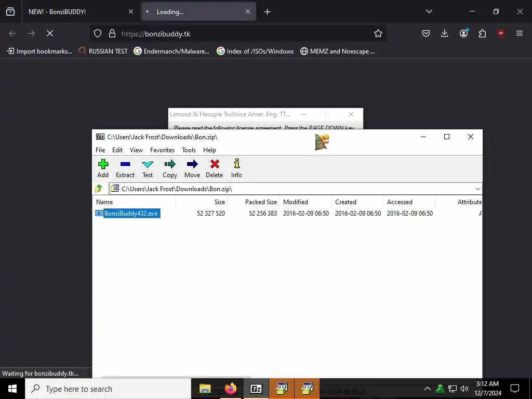532x399 pixels.
Task: Open the Firefox account icon
Action: (463, 33)
